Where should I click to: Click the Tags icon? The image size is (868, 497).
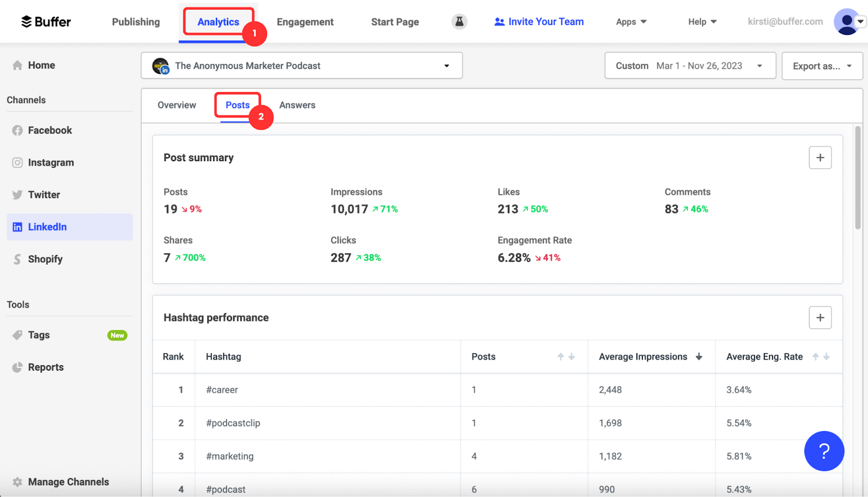[x=17, y=335]
